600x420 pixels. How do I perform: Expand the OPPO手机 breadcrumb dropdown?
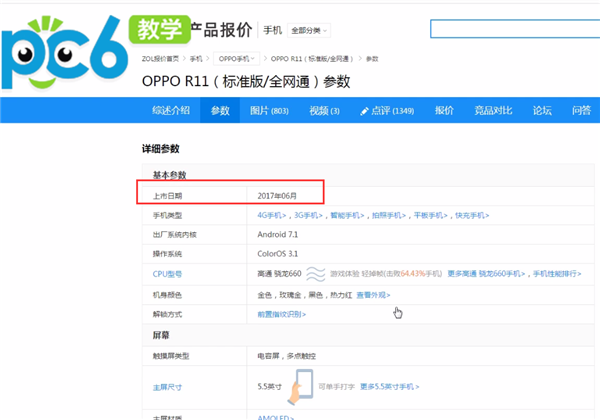point(236,59)
